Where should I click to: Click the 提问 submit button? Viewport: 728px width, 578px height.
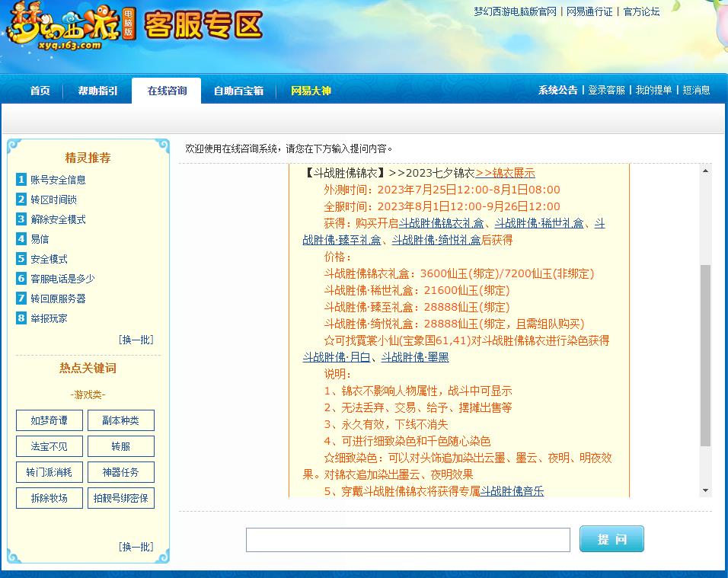[611, 539]
